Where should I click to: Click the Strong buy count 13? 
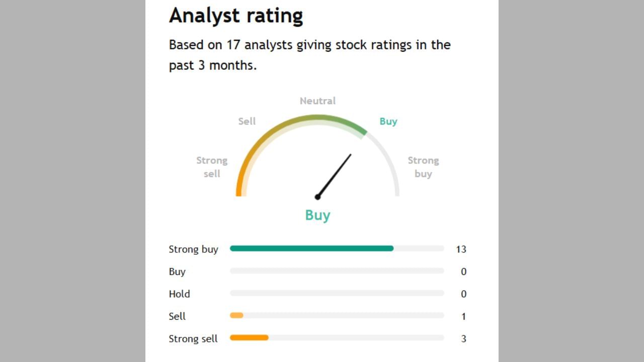tap(461, 249)
